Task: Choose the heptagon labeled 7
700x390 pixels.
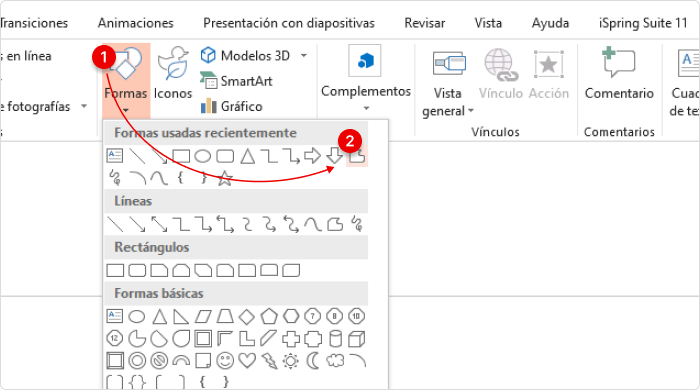Action: coord(312,316)
